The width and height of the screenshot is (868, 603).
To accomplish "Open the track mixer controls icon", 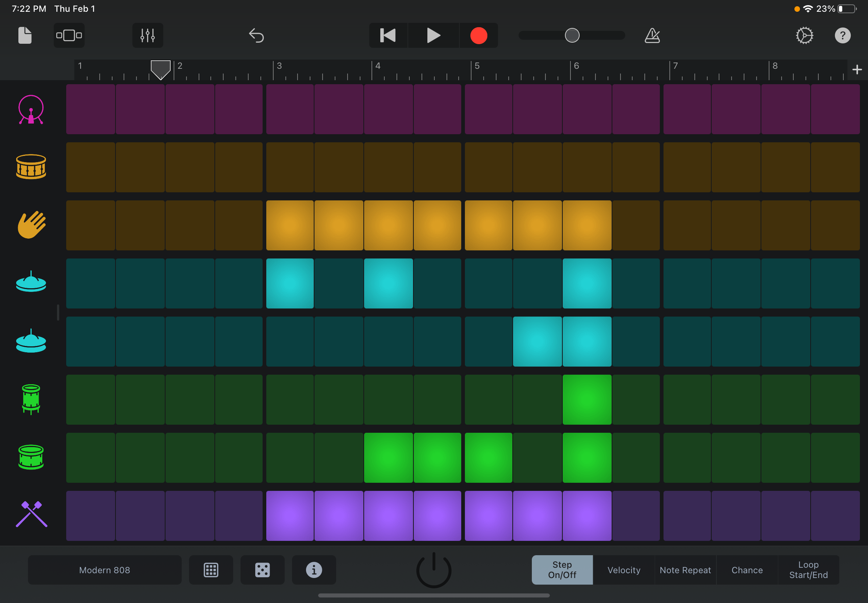I will pyautogui.click(x=147, y=35).
